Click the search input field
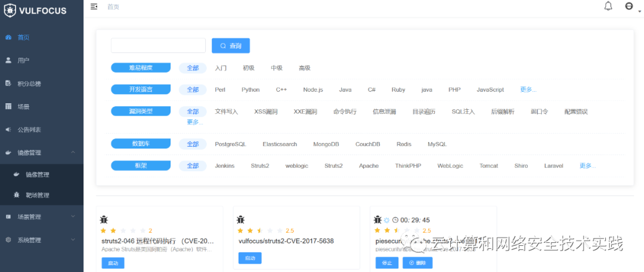Screen dimensions: 644x272 click(x=158, y=45)
